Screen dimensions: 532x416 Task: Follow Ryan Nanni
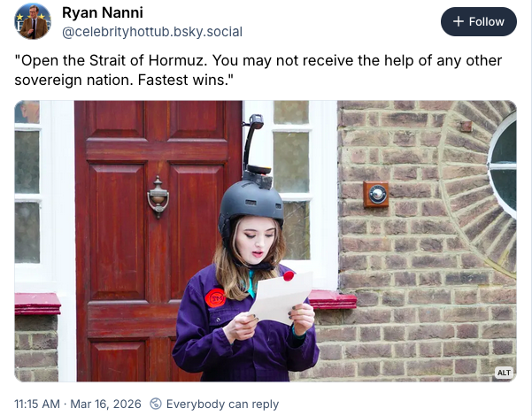click(x=479, y=21)
